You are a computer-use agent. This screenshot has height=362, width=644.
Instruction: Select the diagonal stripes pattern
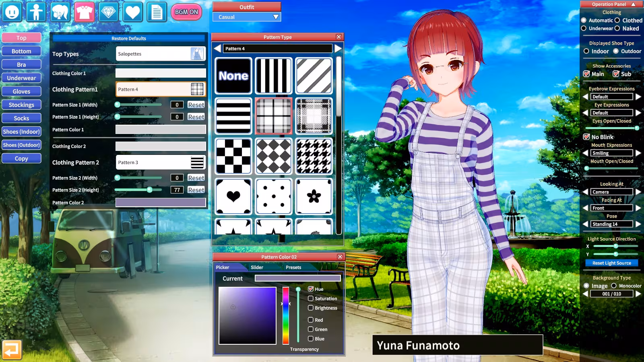[x=314, y=76]
